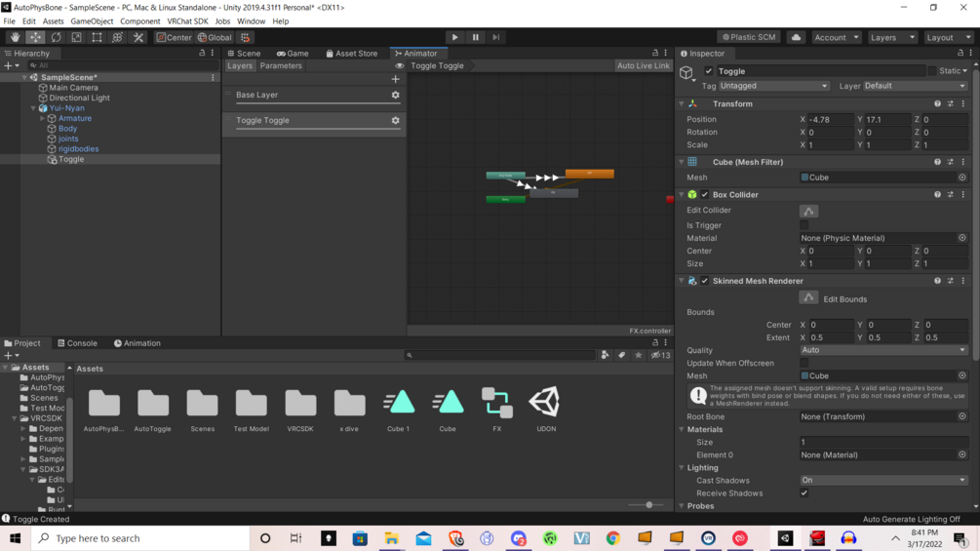Open the Layer Default dropdown
Viewport: 980px width, 551px height.
915,86
